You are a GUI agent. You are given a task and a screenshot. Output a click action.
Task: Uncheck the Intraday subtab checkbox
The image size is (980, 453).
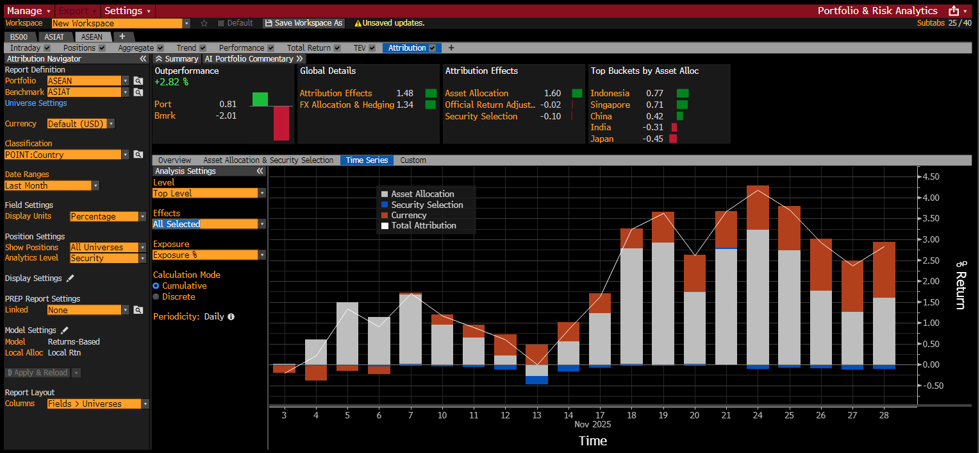tap(47, 48)
